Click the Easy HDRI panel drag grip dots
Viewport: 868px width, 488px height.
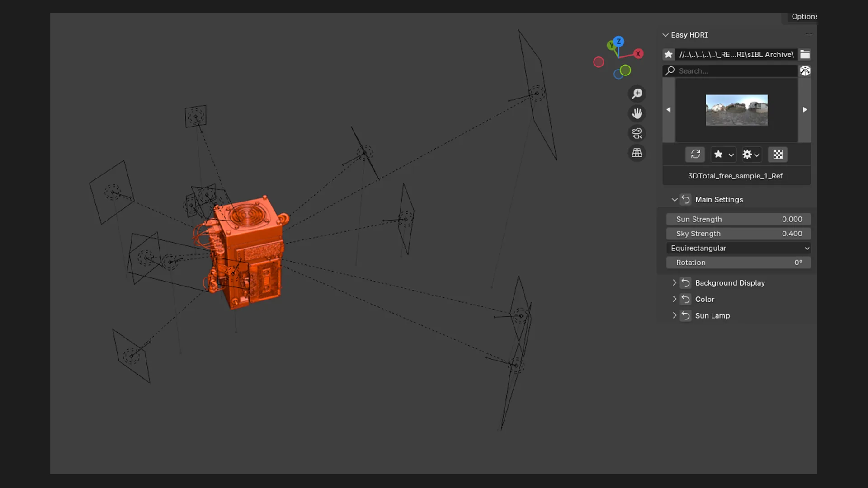(x=809, y=34)
